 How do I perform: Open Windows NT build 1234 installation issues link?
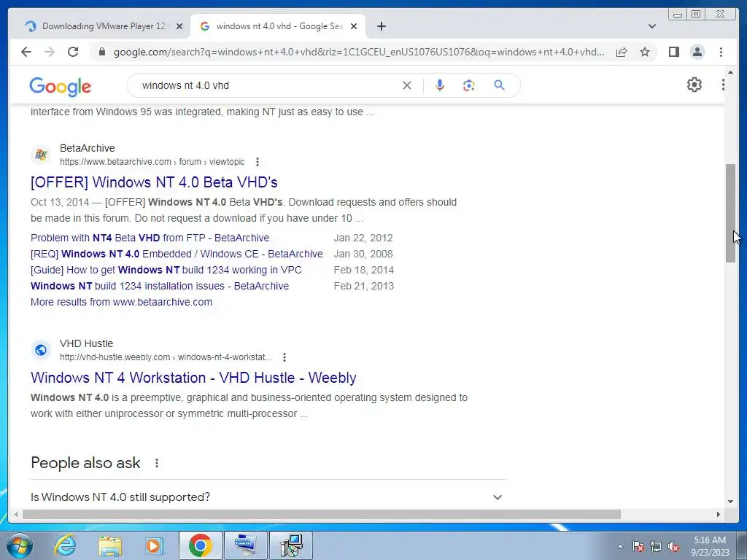click(x=160, y=286)
